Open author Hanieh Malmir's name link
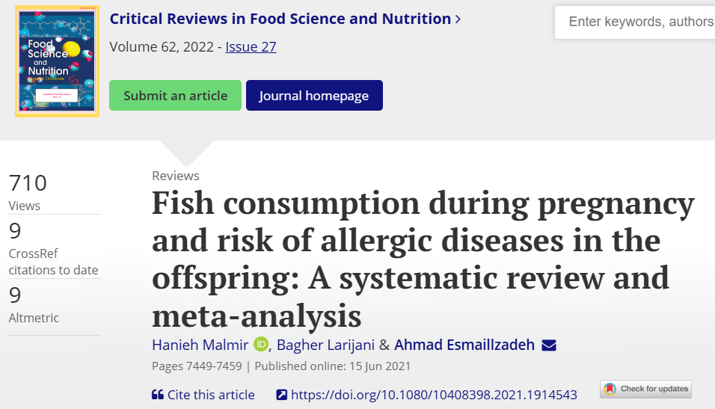Viewport: 715px width, 409px height. [x=200, y=345]
